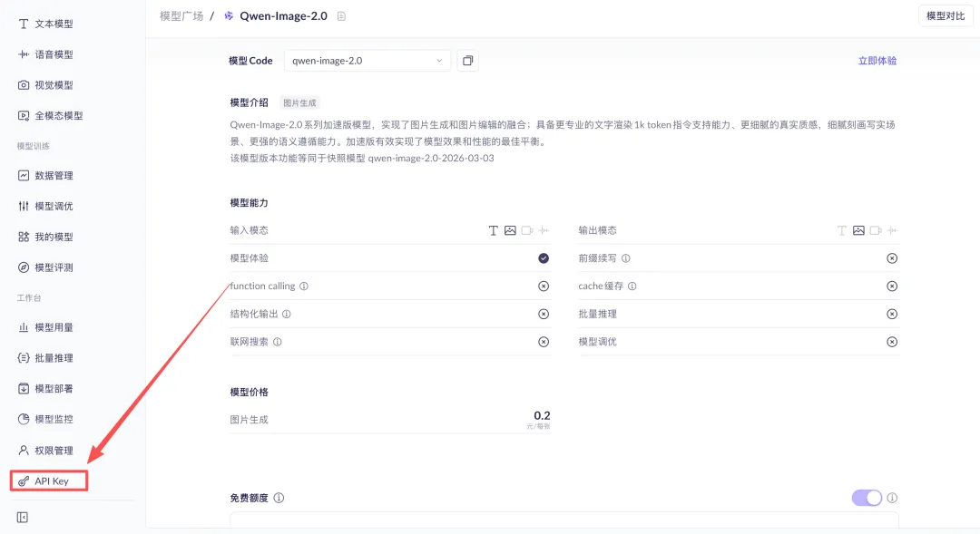Click the cache缓存 unsupported indicator
Image resolution: width=980 pixels, height=534 pixels.
pos(892,286)
